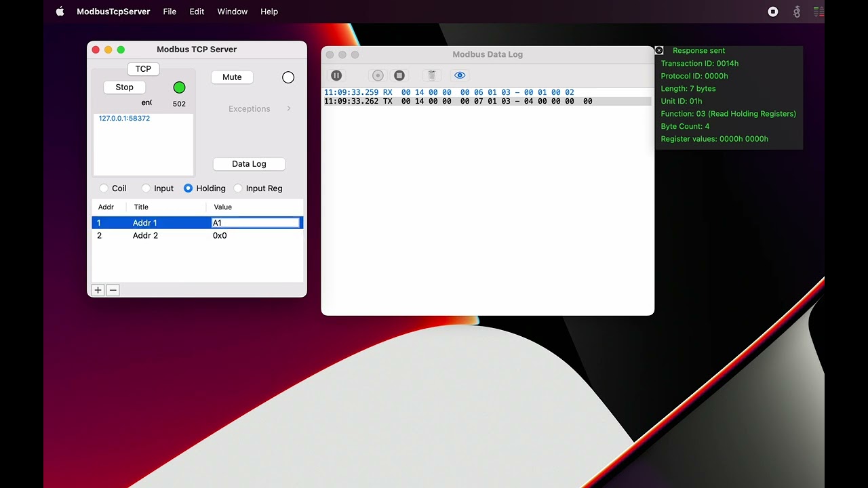Click the Protocol ID: 0000h line

(694, 76)
